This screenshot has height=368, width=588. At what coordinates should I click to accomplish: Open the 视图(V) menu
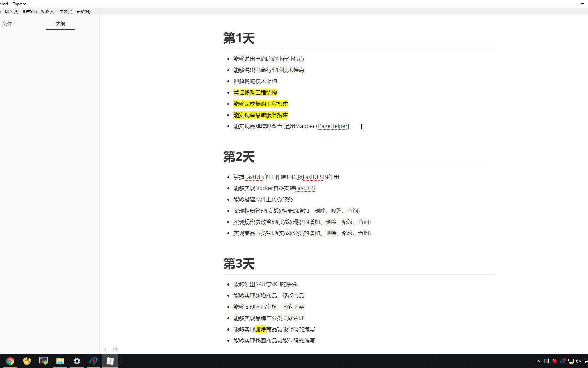47,11
